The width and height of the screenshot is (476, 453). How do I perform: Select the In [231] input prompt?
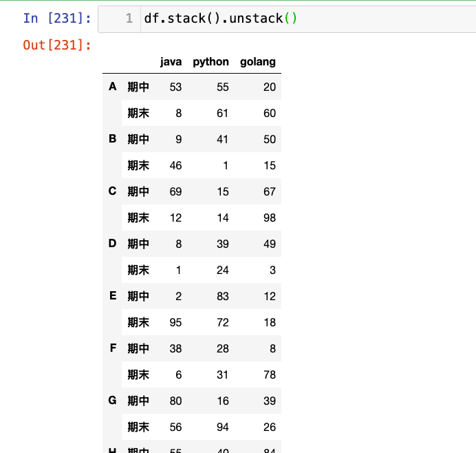[57, 19]
